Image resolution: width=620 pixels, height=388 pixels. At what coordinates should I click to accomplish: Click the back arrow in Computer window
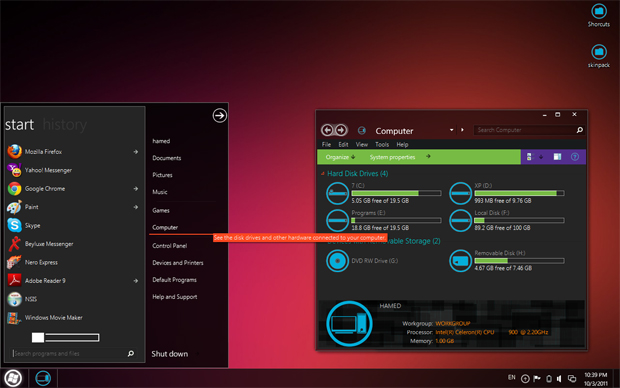327,130
